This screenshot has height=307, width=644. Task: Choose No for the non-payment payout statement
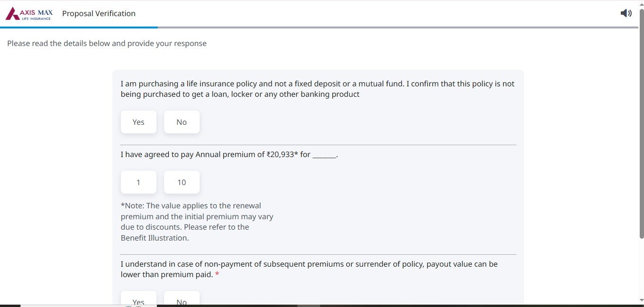(x=182, y=300)
